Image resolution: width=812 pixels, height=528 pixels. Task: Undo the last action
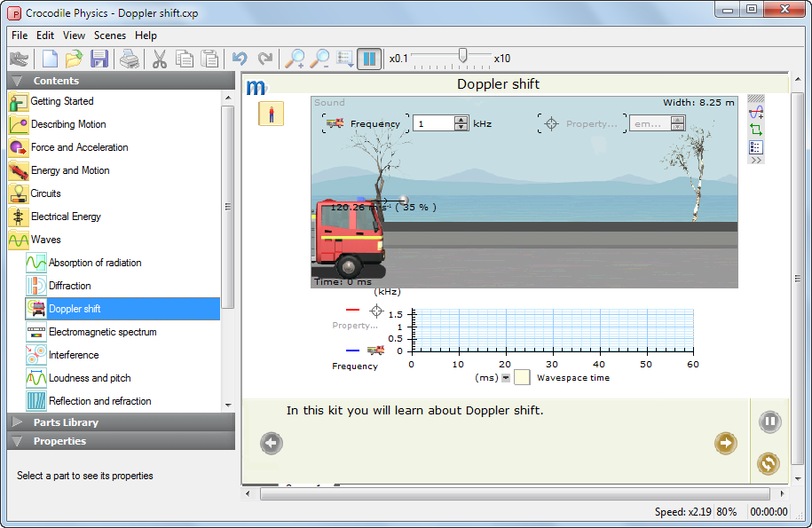point(240,59)
